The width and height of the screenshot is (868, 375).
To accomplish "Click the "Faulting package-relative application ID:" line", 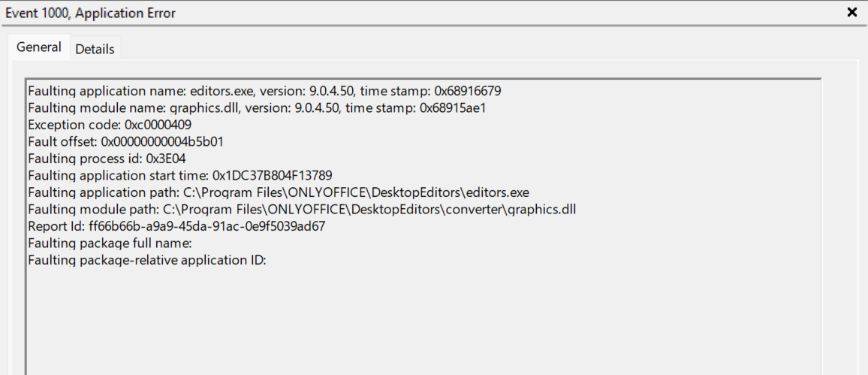I will [147, 260].
